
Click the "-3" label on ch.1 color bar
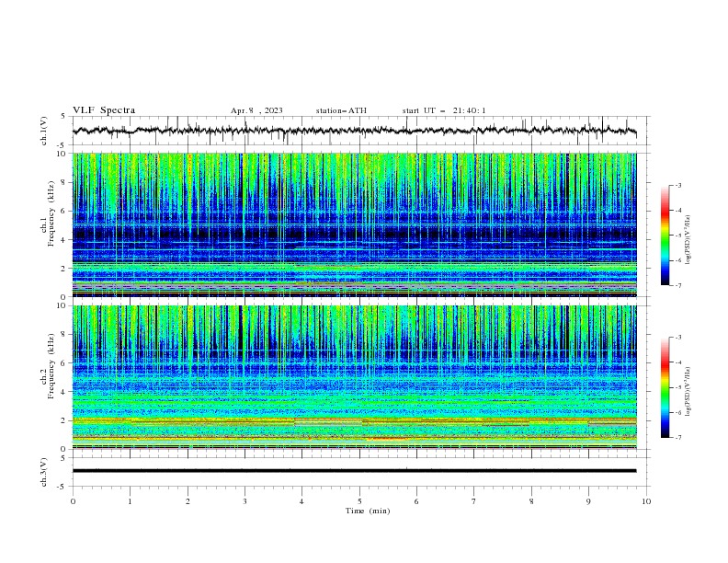[677, 185]
